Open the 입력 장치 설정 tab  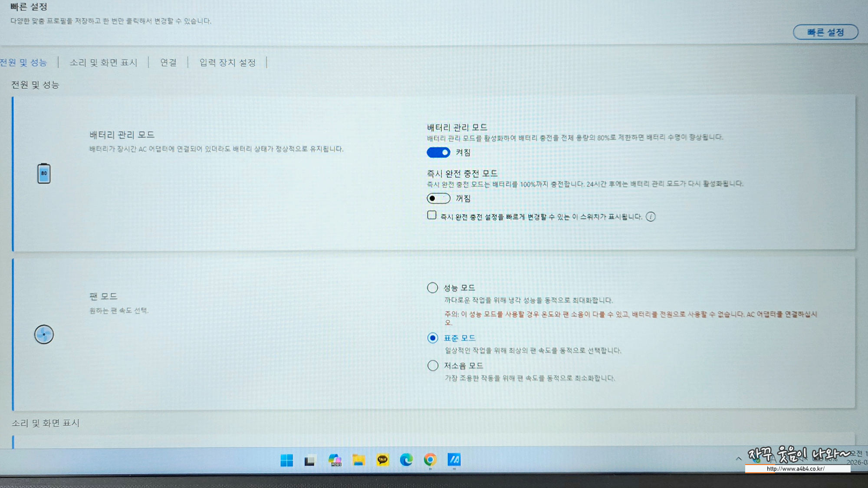[x=227, y=62]
